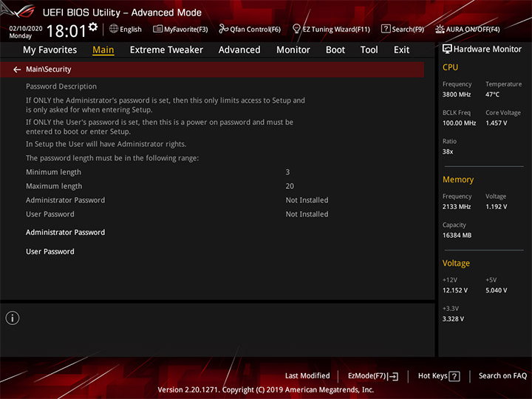The width and height of the screenshot is (532, 399).
Task: Open My Favorites tab
Action: pos(50,50)
